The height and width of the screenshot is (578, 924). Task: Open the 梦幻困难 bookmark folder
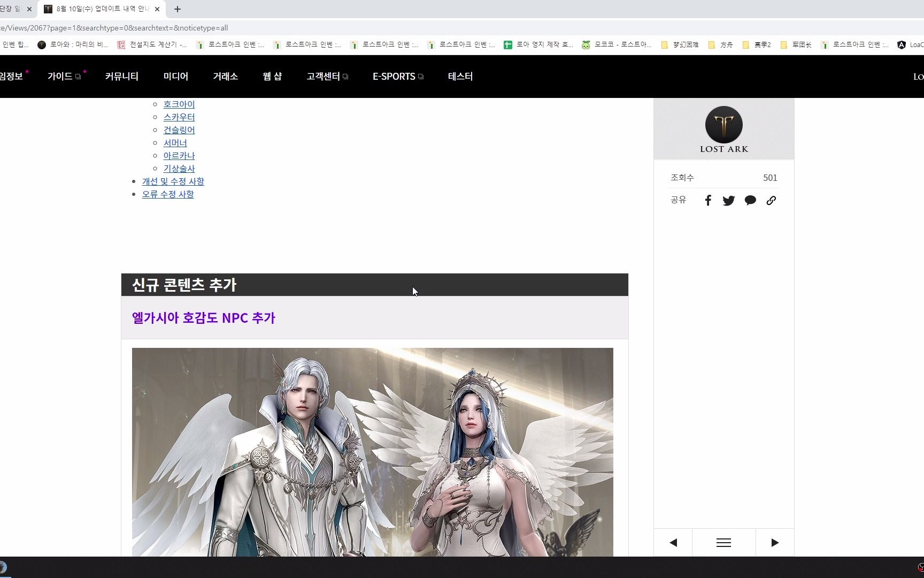click(680, 45)
